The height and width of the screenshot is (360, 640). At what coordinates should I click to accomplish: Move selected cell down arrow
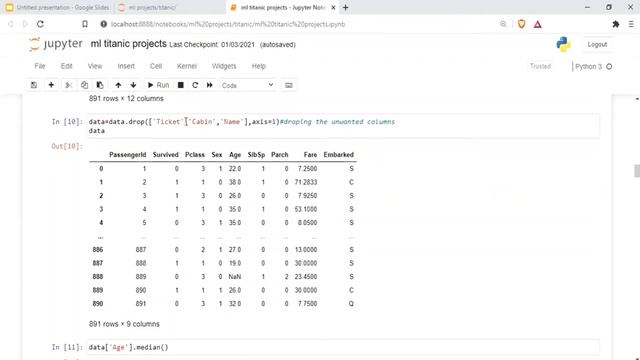coord(133,85)
